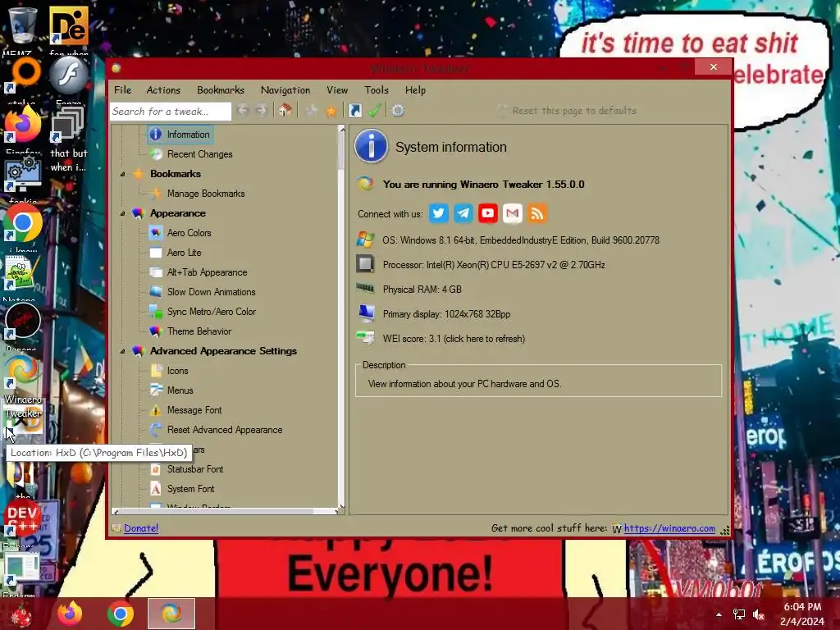This screenshot has width=840, height=630.
Task: Collapse the Bookmarks tree group
Action: click(123, 174)
